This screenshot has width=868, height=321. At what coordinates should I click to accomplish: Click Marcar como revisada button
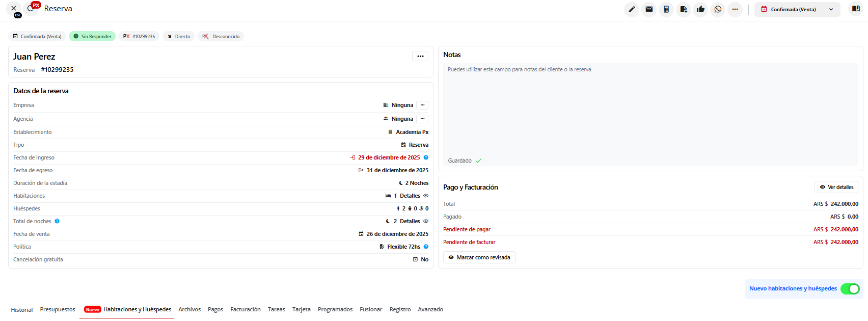479,257
